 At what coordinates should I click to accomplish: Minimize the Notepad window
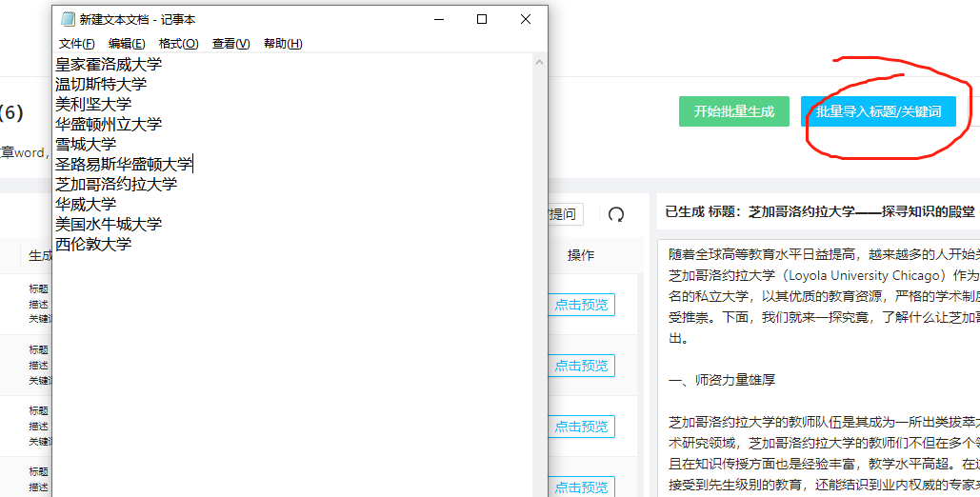(439, 19)
